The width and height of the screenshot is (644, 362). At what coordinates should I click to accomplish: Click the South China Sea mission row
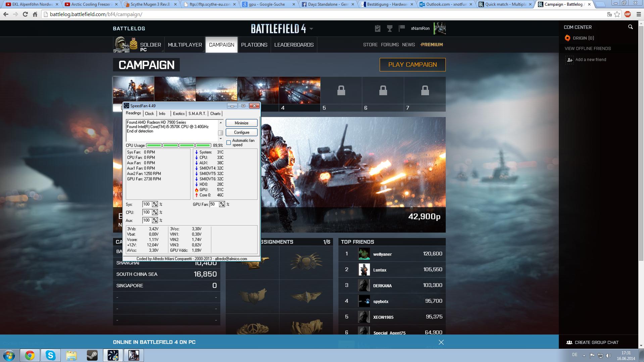166,274
